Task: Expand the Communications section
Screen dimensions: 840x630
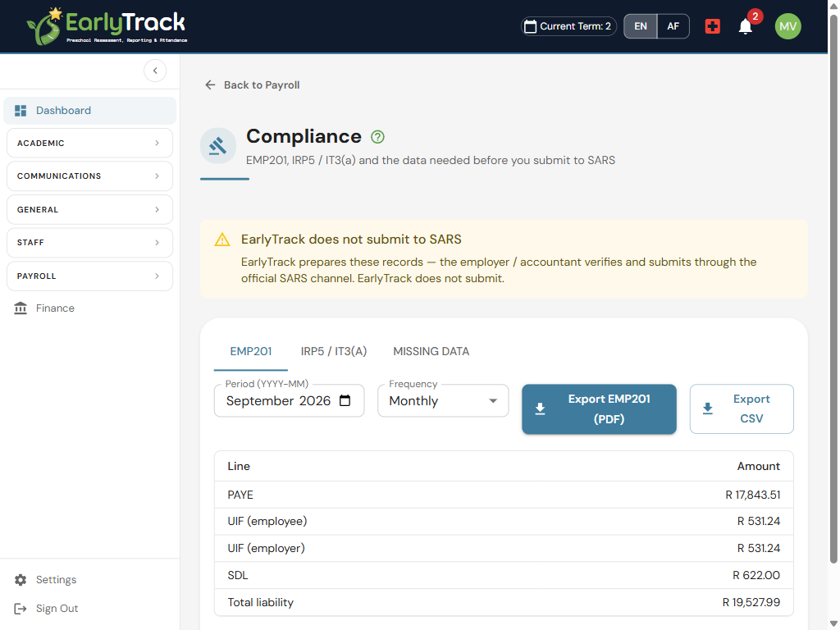Action: (90, 176)
